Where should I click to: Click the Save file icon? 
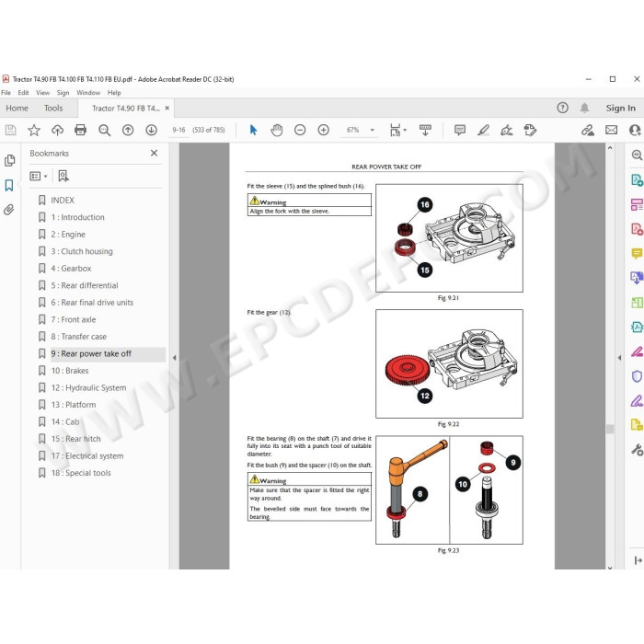(10, 131)
